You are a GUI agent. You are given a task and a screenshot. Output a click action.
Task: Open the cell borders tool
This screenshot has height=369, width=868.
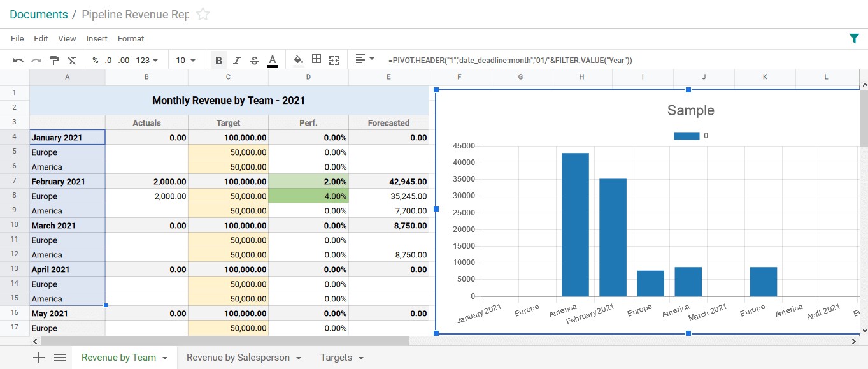[x=317, y=59]
